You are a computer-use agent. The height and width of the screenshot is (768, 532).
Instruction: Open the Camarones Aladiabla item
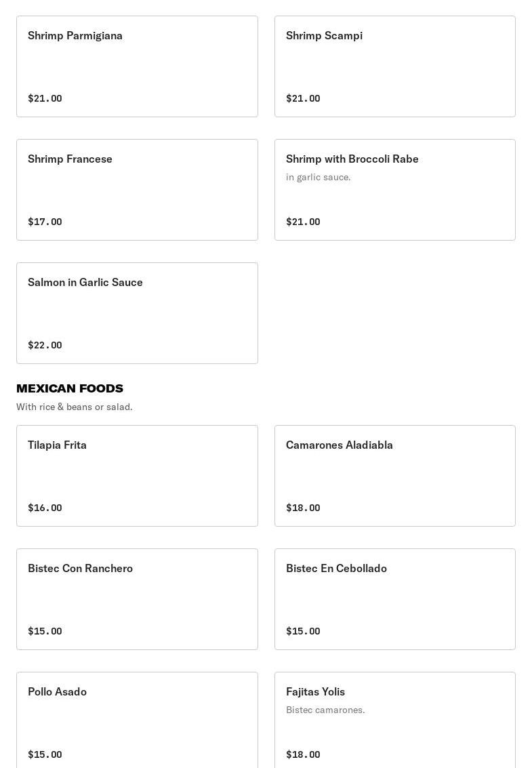tap(394, 476)
